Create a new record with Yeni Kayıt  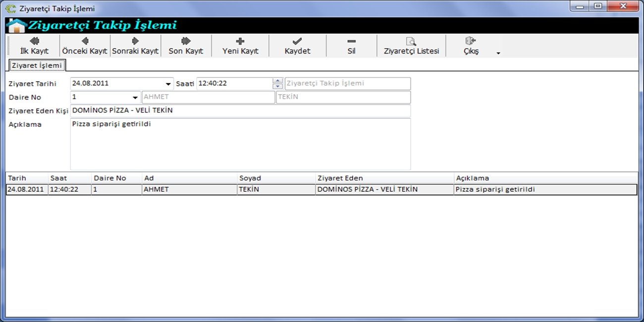click(x=240, y=46)
